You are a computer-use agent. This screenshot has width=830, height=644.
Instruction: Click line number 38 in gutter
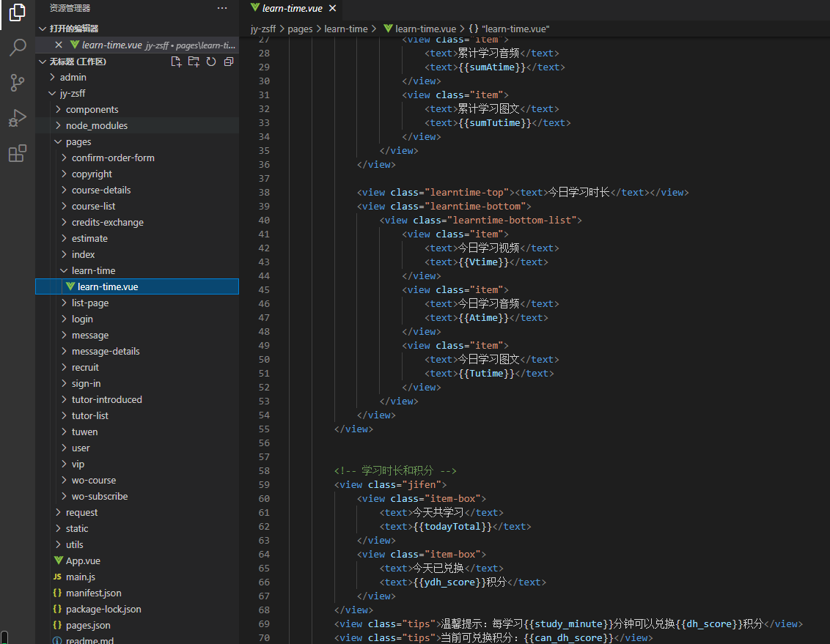point(264,193)
